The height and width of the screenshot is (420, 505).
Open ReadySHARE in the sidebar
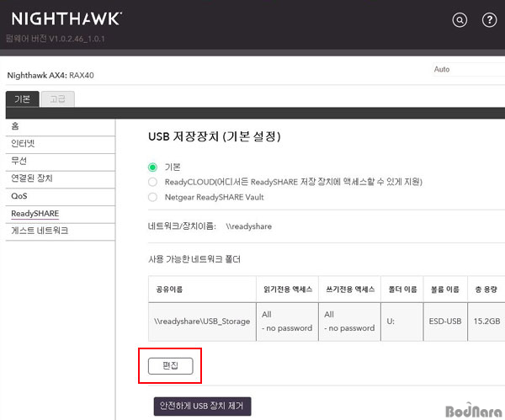[61, 214]
